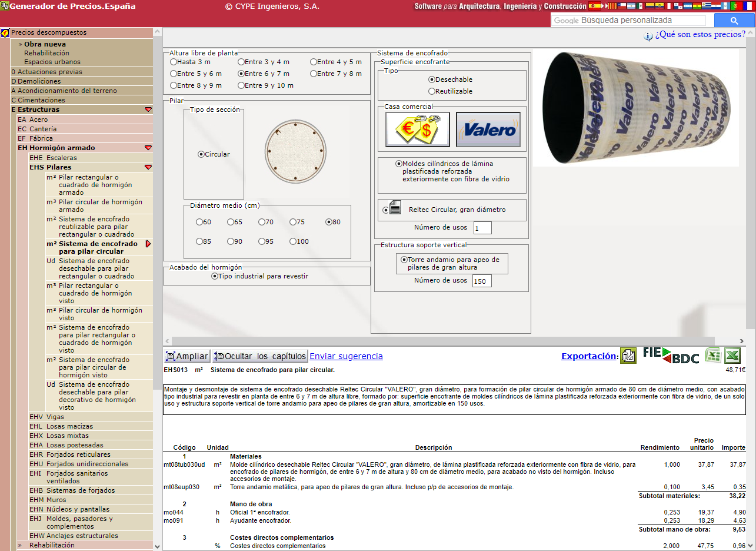
Task: Pick the Ecuador flag
Action: click(660, 6)
